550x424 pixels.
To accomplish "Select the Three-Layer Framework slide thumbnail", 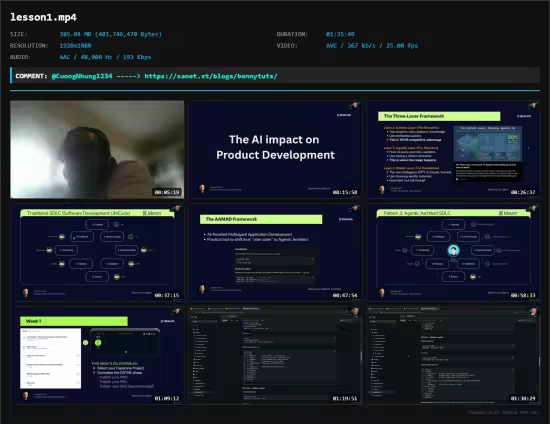I will pos(454,150).
